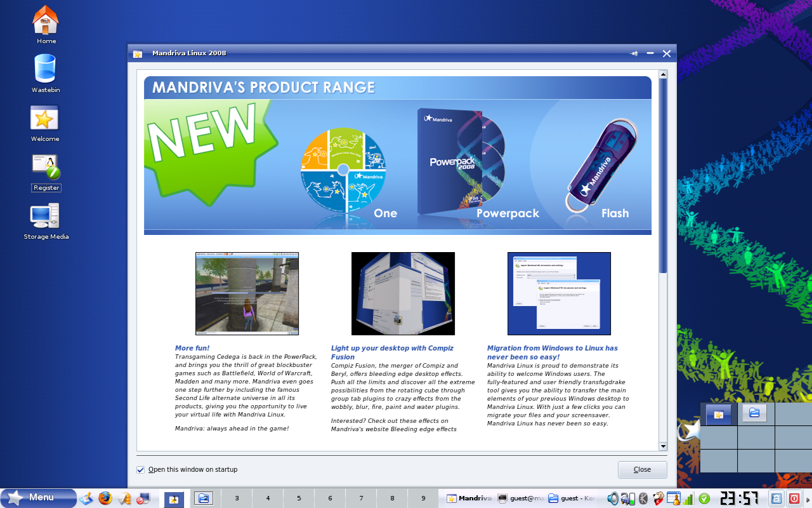
Task: Expand the panel hide arrow at taskbar end
Action: [x=808, y=498]
